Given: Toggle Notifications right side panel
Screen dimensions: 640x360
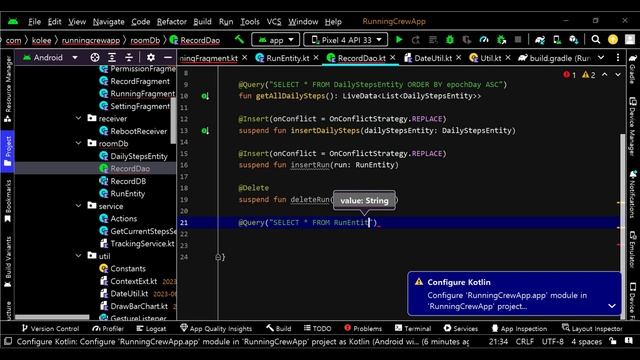Looking at the screenshot, I should pyautogui.click(x=633, y=194).
